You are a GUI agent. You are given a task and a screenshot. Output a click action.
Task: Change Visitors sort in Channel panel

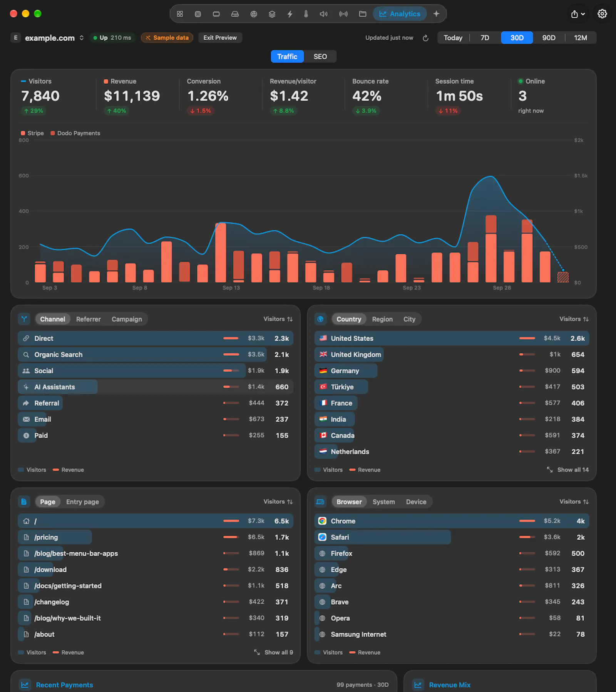tap(278, 319)
